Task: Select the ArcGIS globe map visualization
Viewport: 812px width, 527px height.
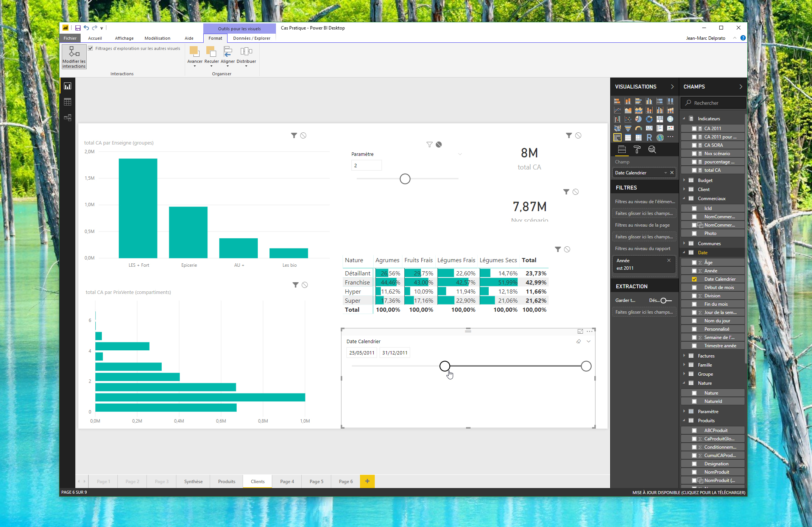Action: (659, 137)
